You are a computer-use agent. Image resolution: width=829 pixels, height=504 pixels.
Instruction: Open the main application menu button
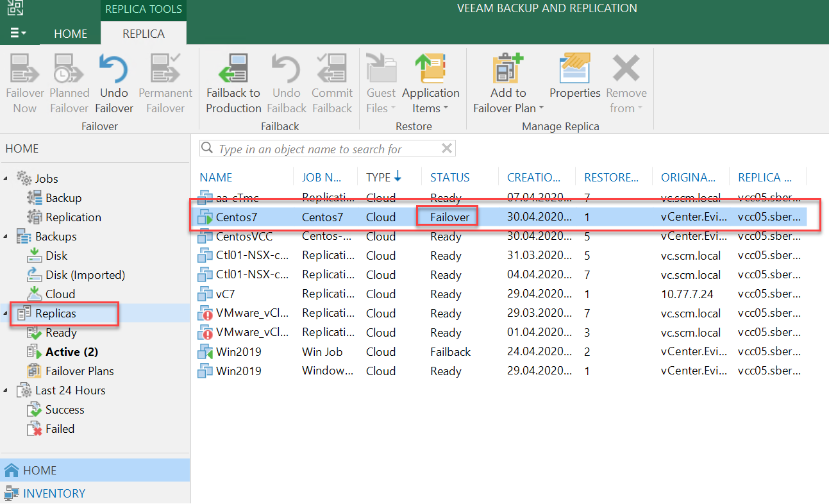[19, 33]
